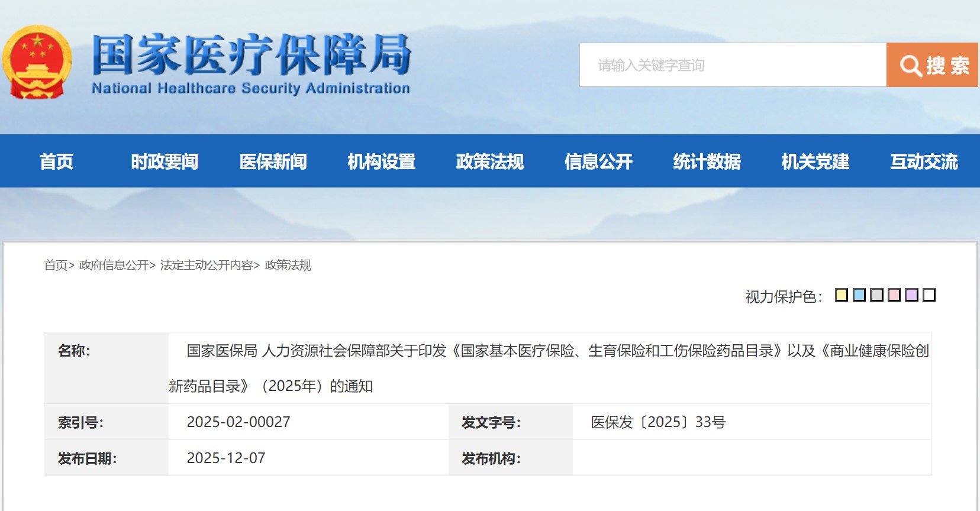Viewport: 980px width, 511px height.
Task: Click the national emblem logo
Action: [37, 59]
